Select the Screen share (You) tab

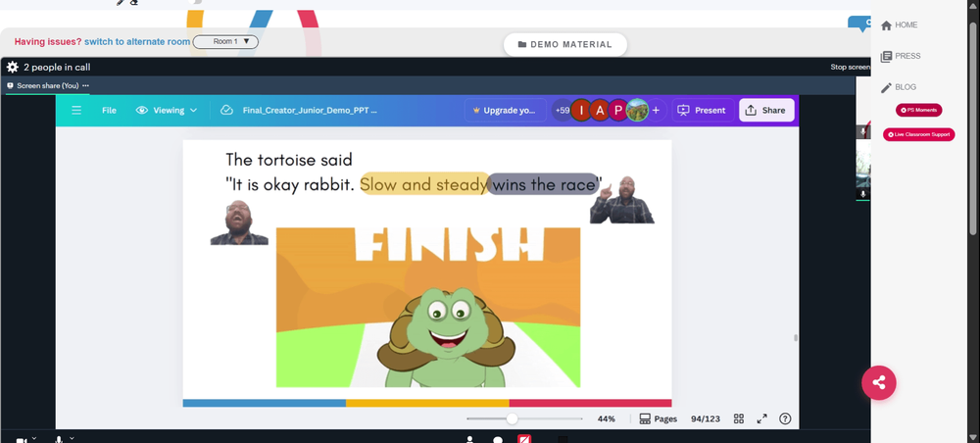pos(47,85)
